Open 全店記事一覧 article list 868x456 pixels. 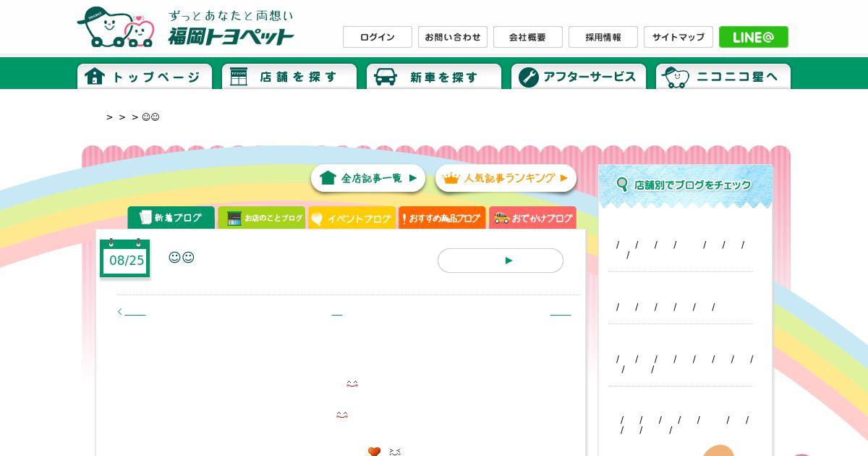[x=368, y=178]
